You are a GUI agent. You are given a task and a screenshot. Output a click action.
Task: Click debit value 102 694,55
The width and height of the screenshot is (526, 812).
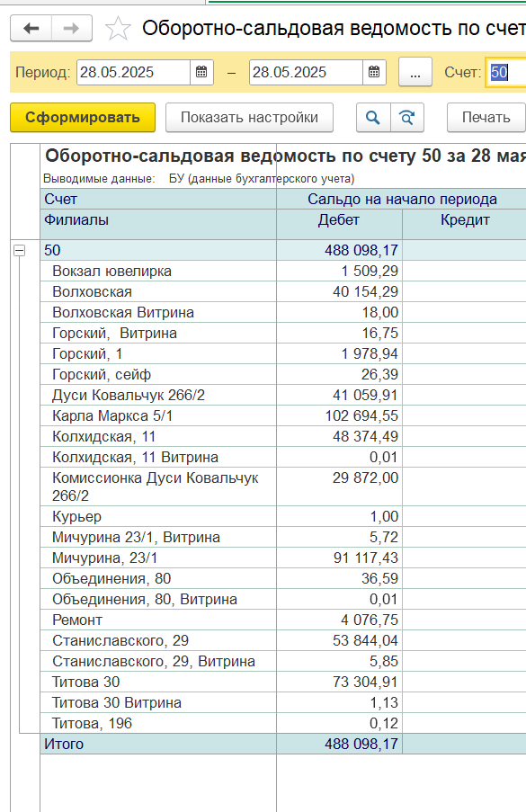361,415
